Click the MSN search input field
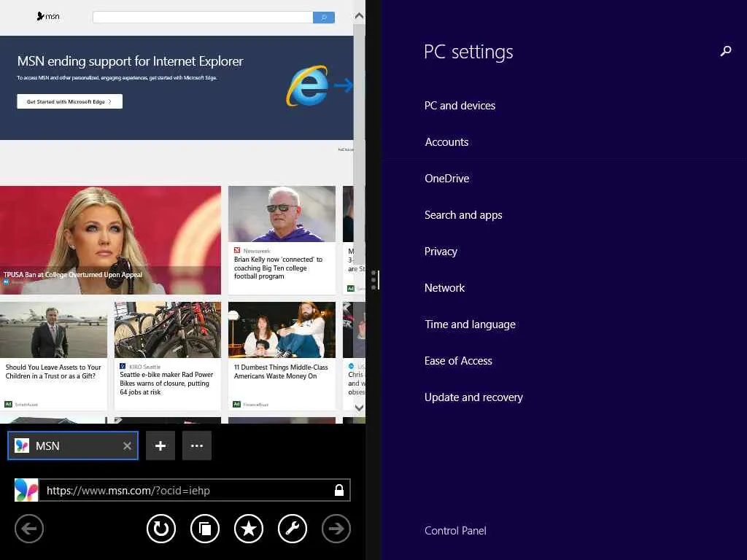The image size is (747, 560). (x=203, y=17)
